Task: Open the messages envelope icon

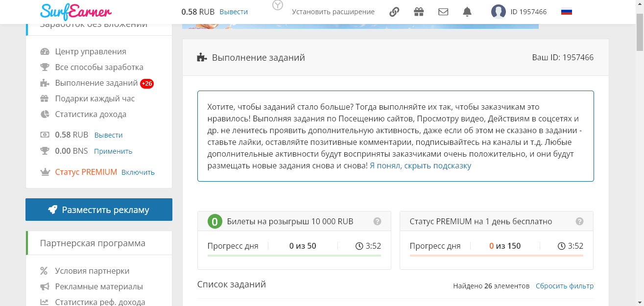Action: [x=443, y=12]
